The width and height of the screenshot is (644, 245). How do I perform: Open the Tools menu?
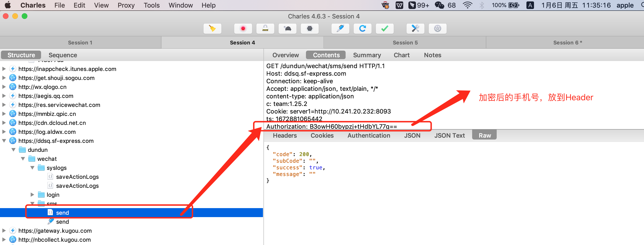coord(152,5)
